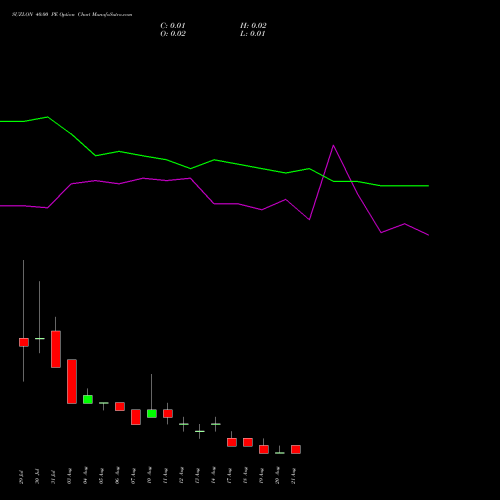Click the chart title starting with SUZLON
Screen dimensions: 500x500
pos(72,15)
